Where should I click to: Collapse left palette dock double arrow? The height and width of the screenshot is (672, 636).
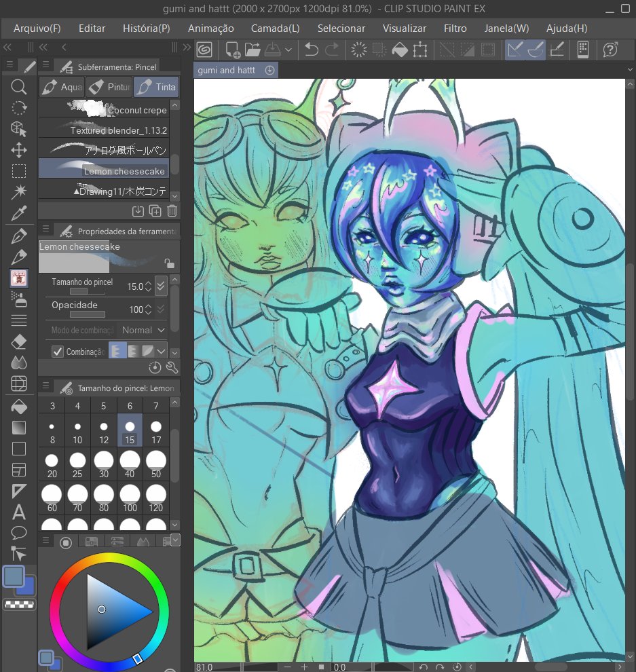click(x=7, y=47)
